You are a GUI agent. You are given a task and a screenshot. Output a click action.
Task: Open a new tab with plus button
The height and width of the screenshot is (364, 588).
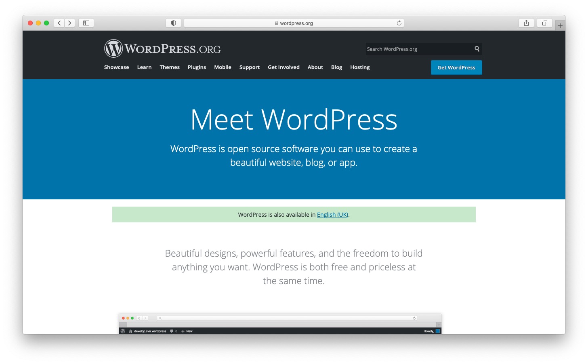[x=560, y=25]
